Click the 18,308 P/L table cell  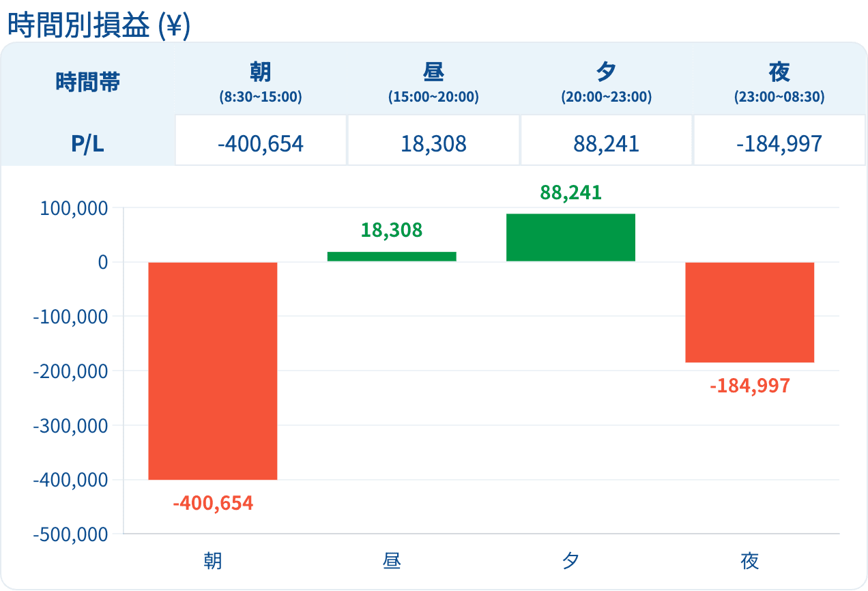433,140
